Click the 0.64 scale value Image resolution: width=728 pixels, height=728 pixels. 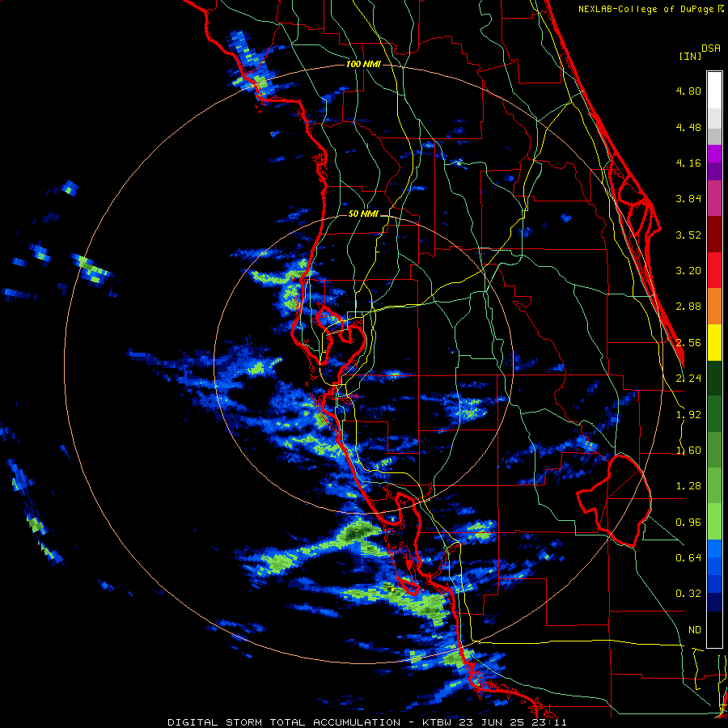point(688,558)
